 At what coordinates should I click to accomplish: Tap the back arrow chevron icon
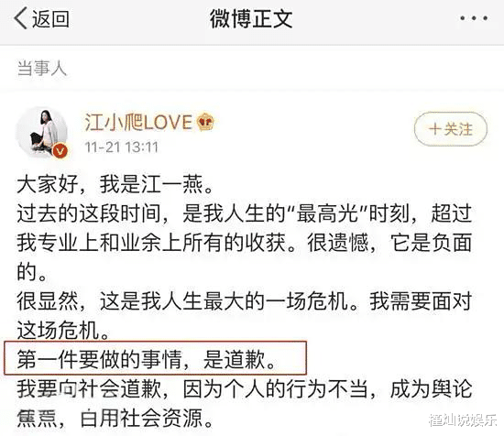[x=20, y=18]
